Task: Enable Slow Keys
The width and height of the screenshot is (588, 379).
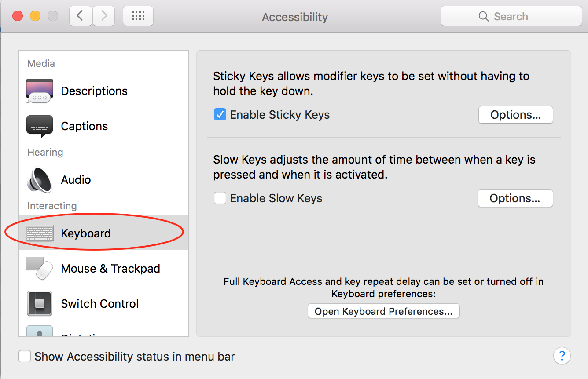Action: coord(220,198)
